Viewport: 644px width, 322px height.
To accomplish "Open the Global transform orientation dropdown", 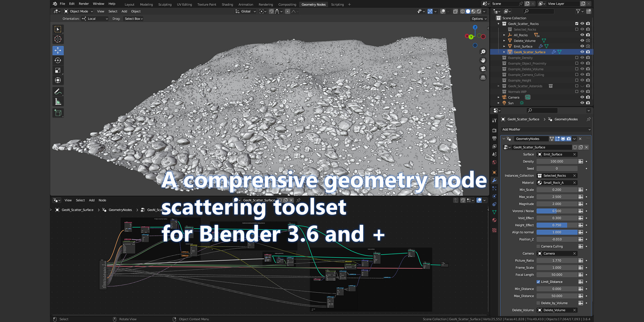I will click(246, 11).
